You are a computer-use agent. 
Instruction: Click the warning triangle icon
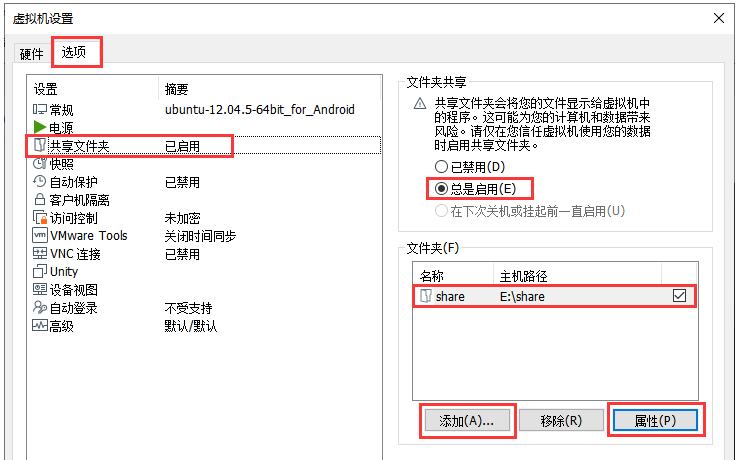[420, 103]
